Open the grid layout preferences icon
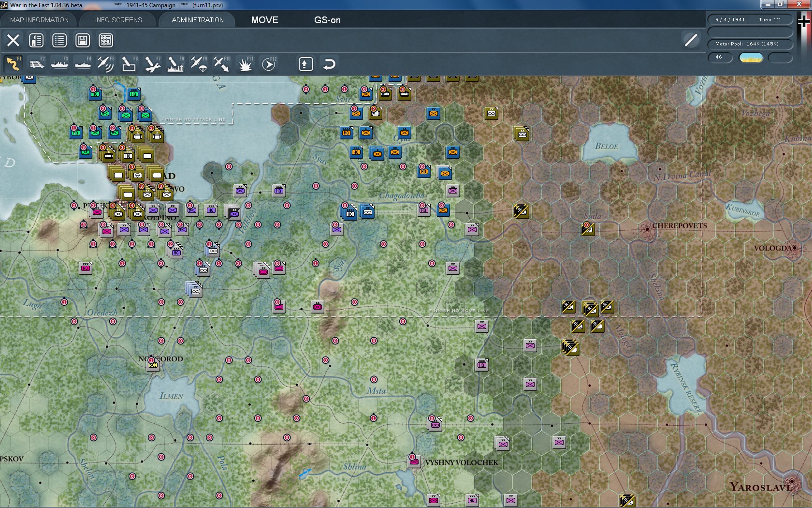812x508 pixels. click(x=106, y=40)
